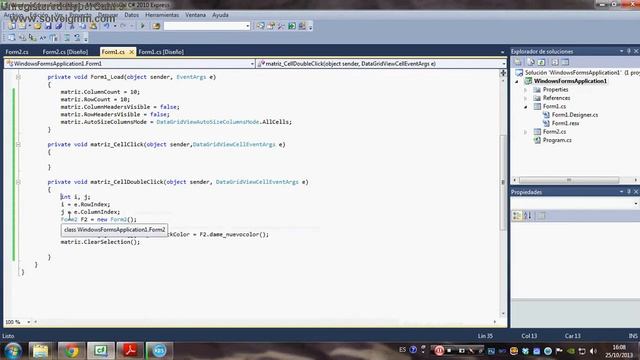Click the Find in Files icon
Screen dimensions: 640x360
click(x=156, y=26)
